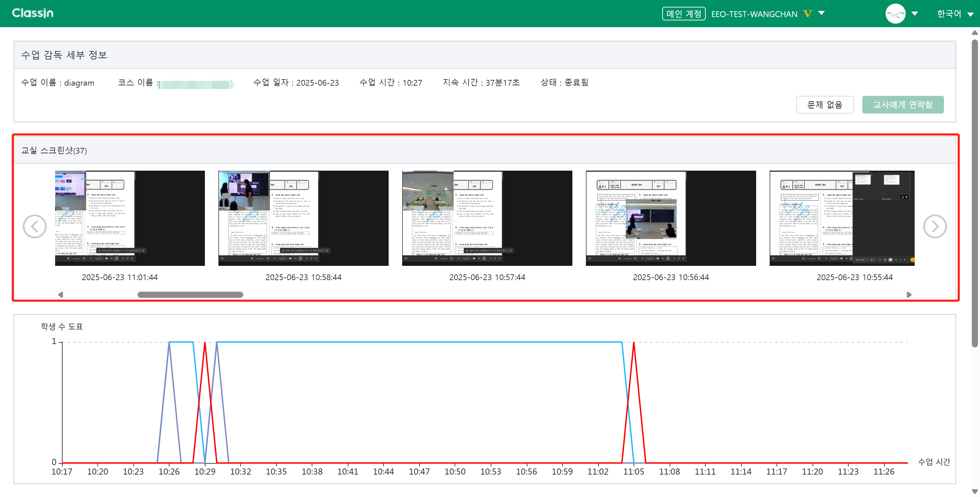Open the 10:58:44 classroom screenshot
Viewport: 980px width, 497px height.
(x=303, y=218)
